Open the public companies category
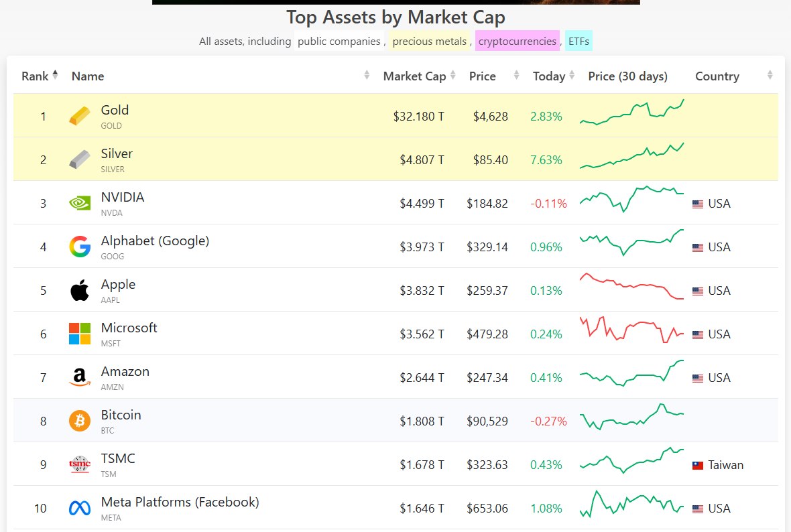This screenshot has height=532, width=791. click(339, 42)
